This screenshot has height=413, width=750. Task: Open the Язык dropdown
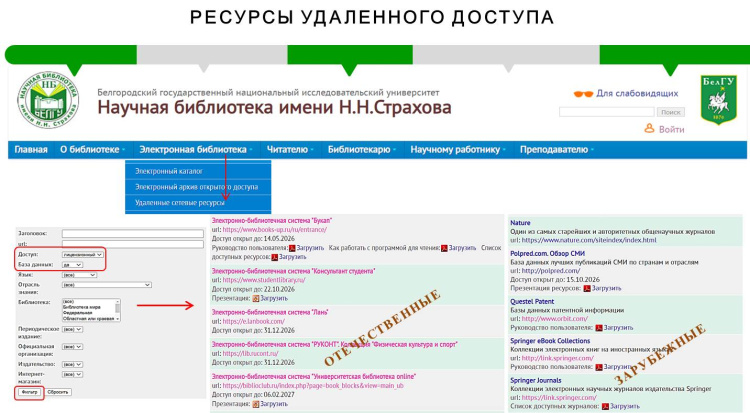(x=79, y=275)
